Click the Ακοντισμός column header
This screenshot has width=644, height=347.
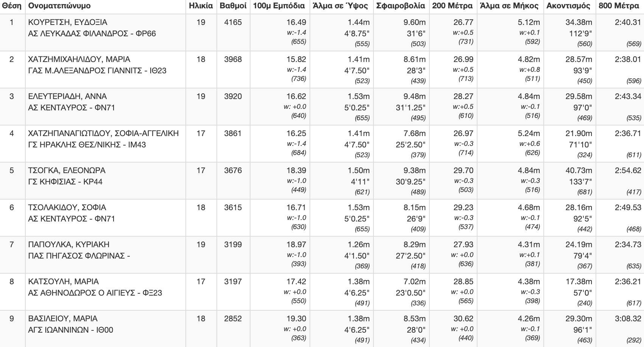click(x=568, y=6)
